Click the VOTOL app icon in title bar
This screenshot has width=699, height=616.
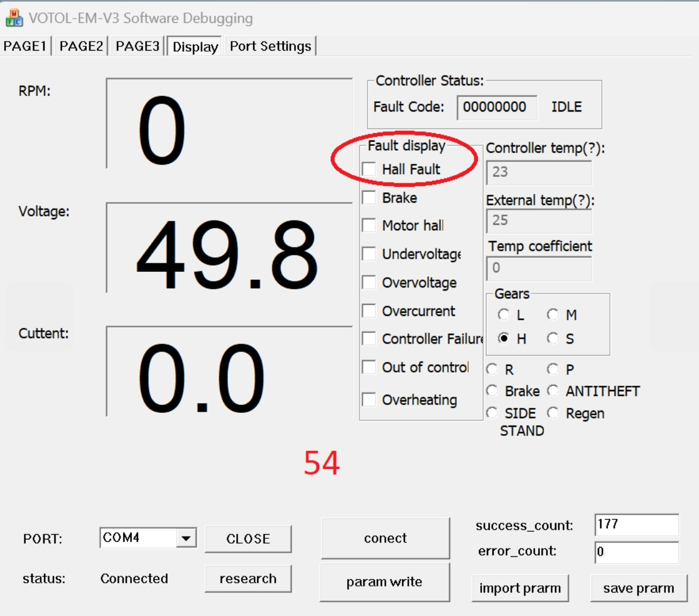click(13, 18)
